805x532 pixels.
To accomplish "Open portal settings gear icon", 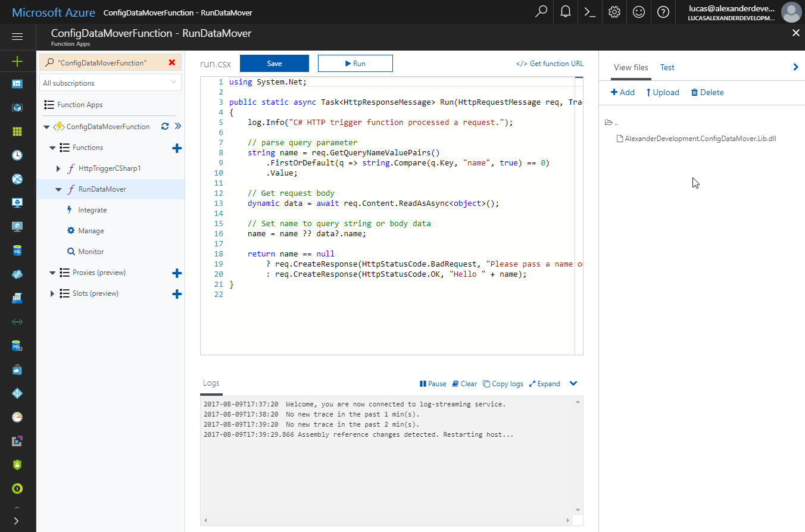I will pos(614,12).
